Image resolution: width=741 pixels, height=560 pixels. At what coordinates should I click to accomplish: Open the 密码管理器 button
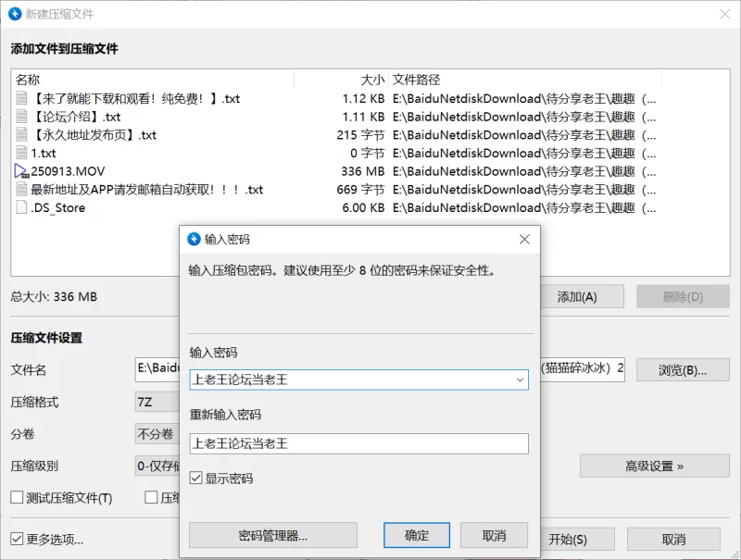[272, 535]
